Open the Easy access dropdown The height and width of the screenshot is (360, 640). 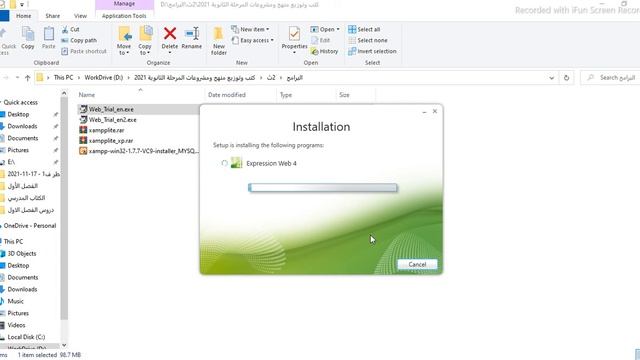coord(253,40)
